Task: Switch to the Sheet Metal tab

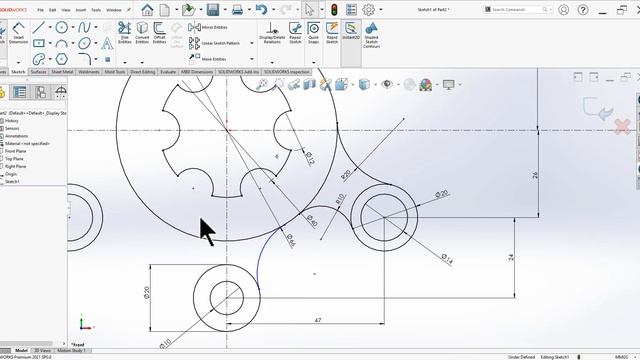Action: (x=62, y=72)
